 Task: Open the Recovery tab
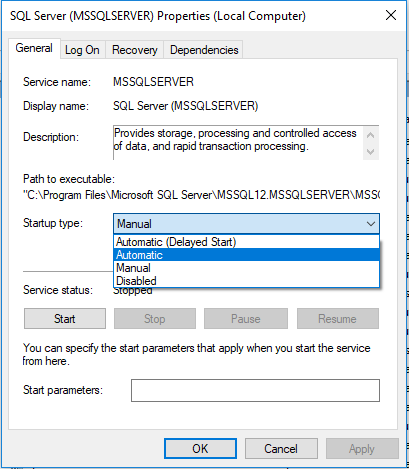coord(135,50)
